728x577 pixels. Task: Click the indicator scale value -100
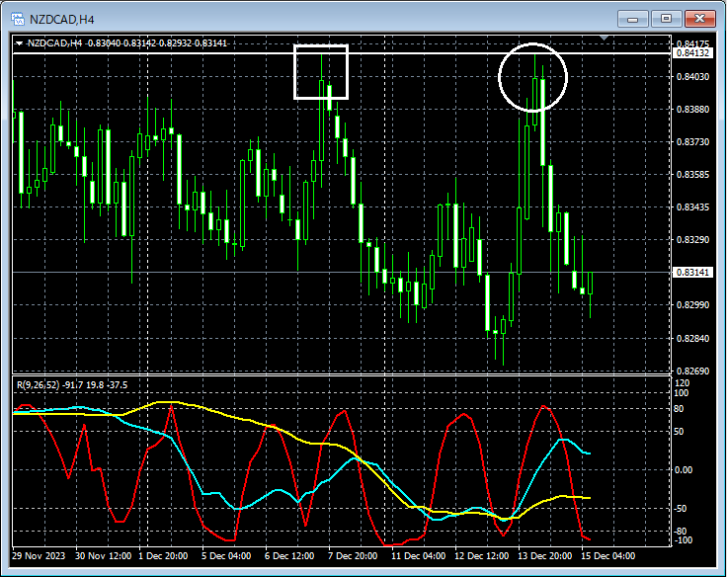[x=683, y=540]
